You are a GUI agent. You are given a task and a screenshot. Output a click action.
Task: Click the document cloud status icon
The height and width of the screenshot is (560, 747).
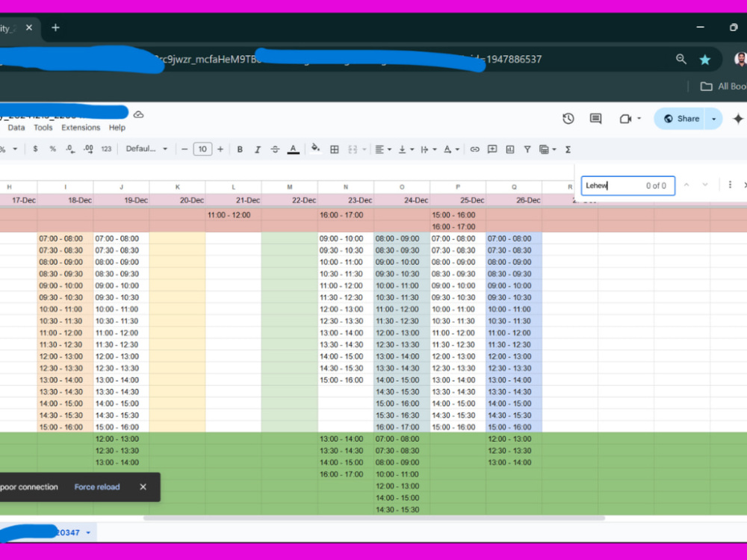138,114
